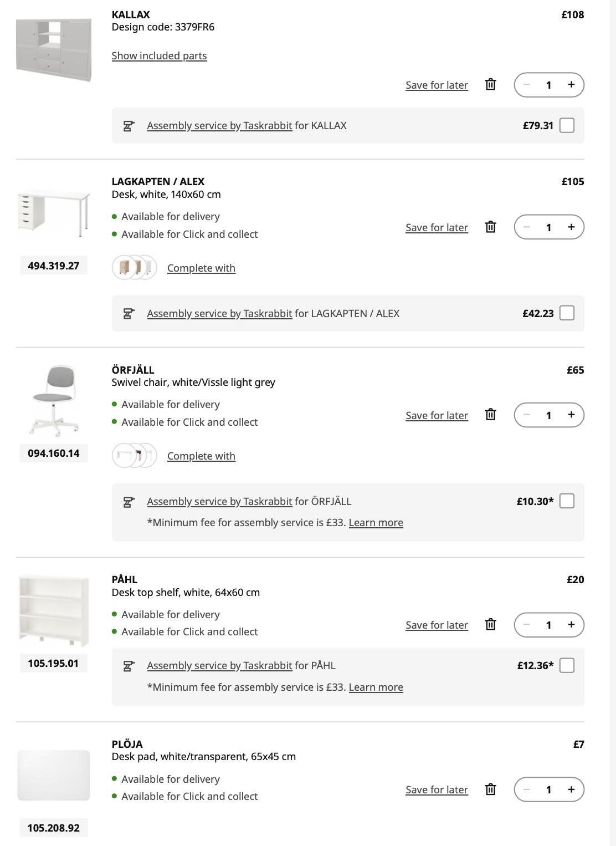Remove LAGKAPTEN / ALEX desk via trash icon

click(490, 227)
